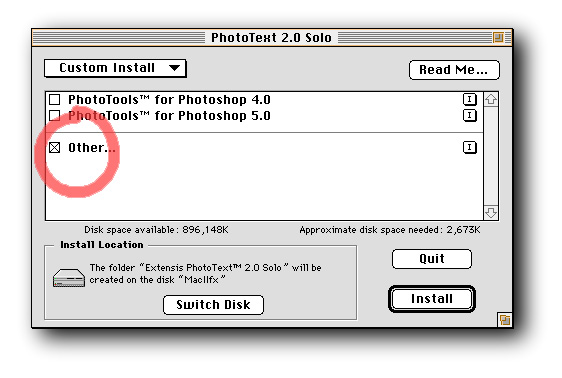
Task: Click the window collapse box in title bar
Action: [x=498, y=37]
